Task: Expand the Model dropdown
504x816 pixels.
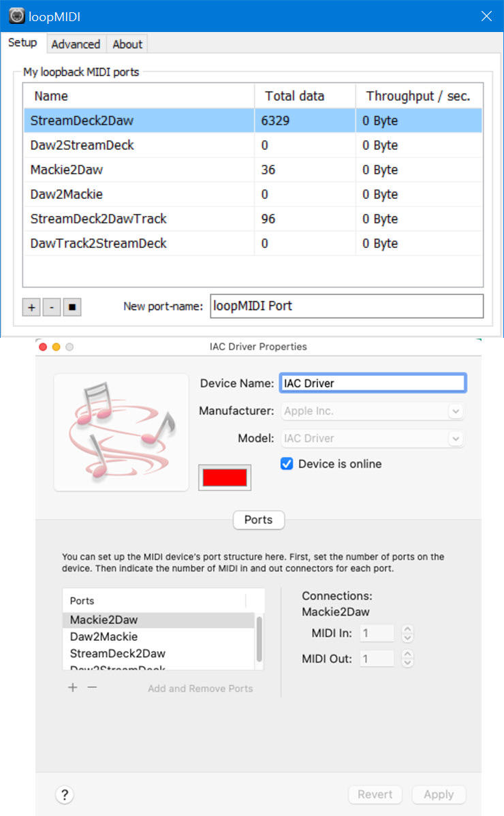Action: 456,439
